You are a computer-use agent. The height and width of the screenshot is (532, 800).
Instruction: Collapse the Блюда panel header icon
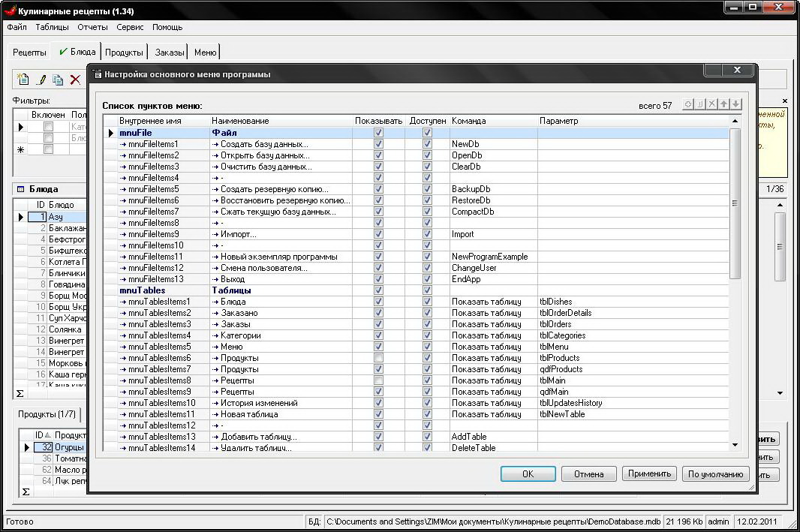click(20, 189)
